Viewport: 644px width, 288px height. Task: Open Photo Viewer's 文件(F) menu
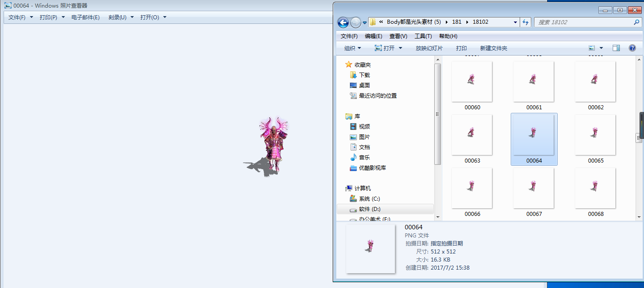21,17
